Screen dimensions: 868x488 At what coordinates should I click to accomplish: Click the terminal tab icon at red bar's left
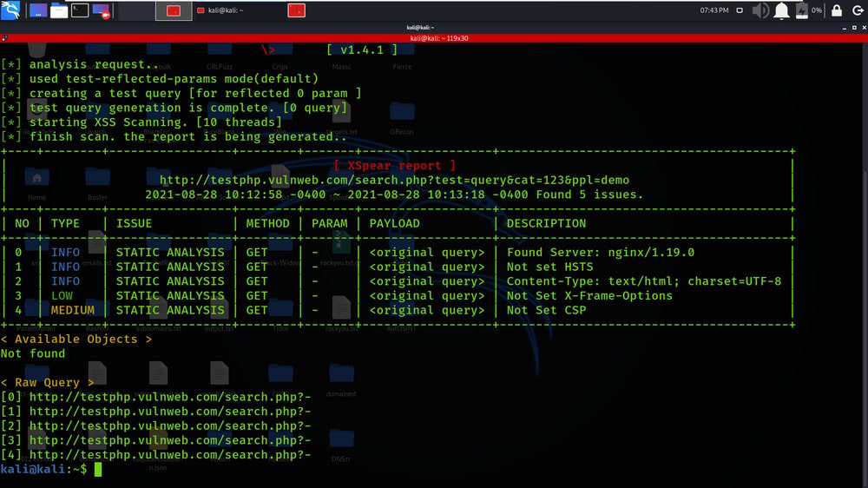click(4, 38)
